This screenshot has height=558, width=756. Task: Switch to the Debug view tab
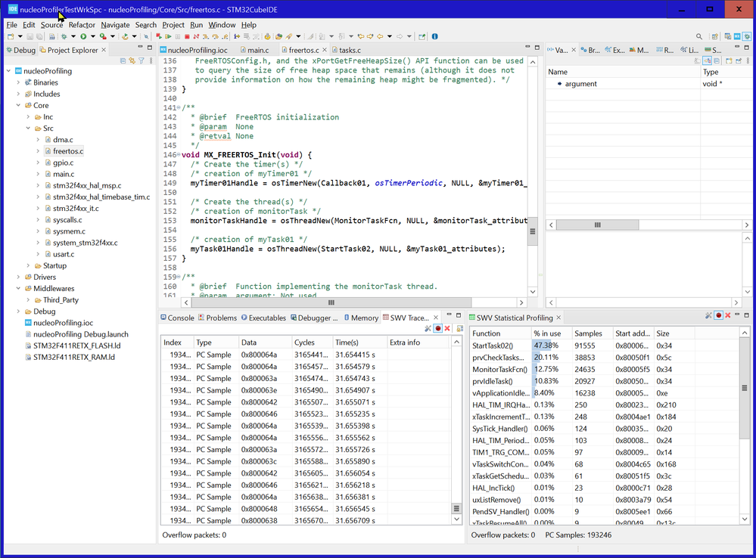20,50
